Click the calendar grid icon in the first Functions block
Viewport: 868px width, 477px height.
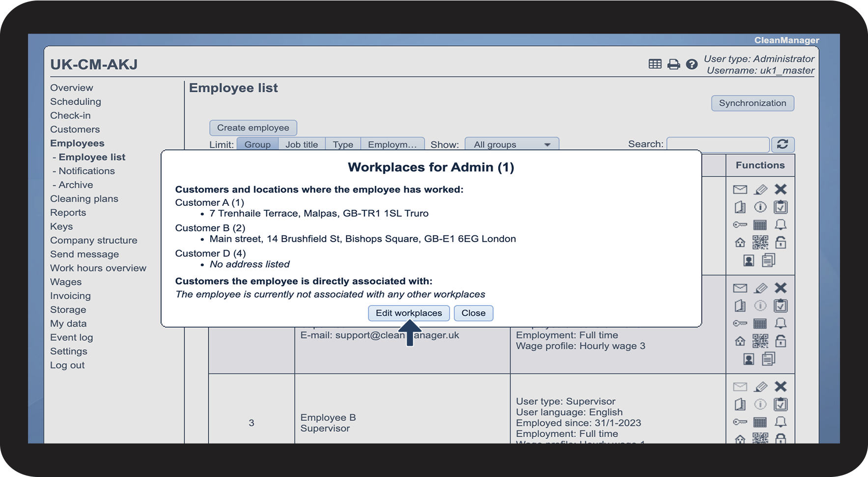tap(760, 225)
